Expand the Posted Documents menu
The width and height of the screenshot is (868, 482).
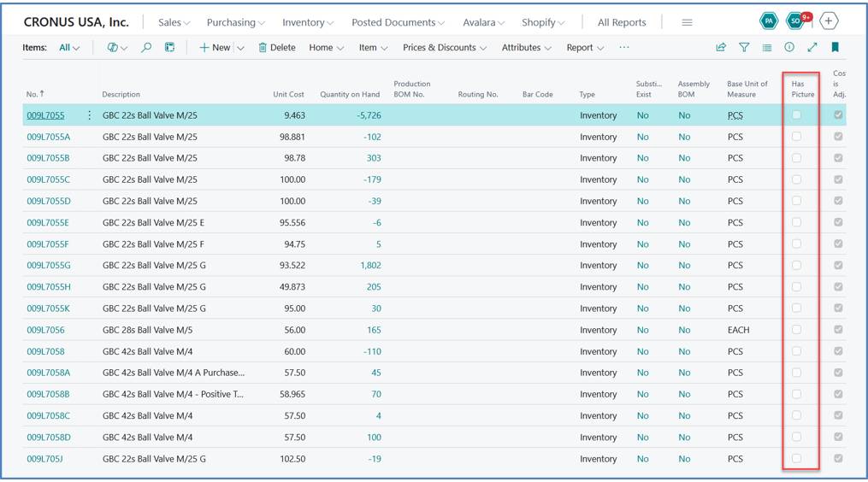398,23
